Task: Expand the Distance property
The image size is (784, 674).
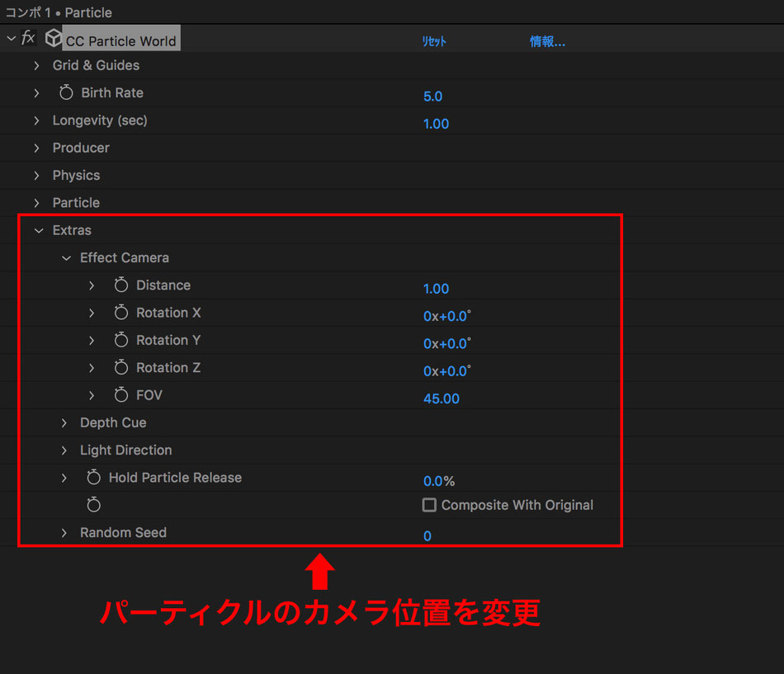Action: (x=92, y=285)
